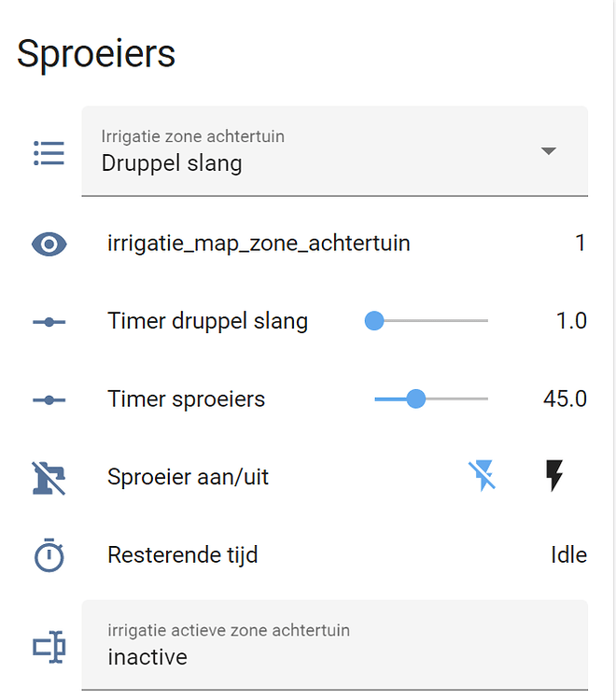The image size is (616, 700).
Task: Click the Timer sproeiers 45.0 value
Action: [x=565, y=399]
